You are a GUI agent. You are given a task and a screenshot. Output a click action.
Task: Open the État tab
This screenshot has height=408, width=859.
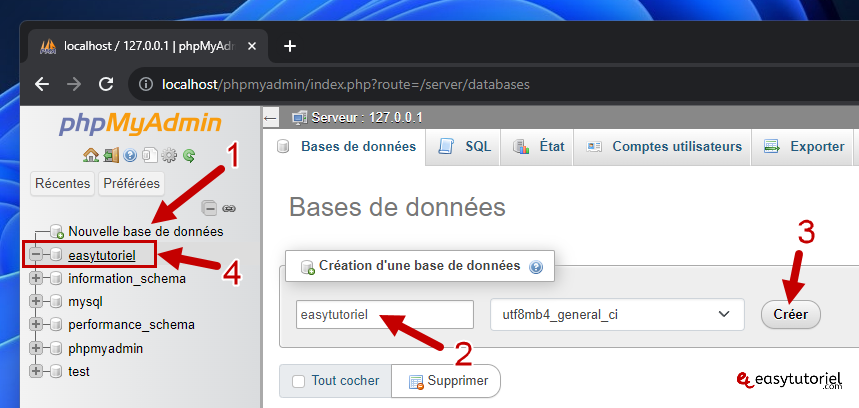tap(538, 147)
